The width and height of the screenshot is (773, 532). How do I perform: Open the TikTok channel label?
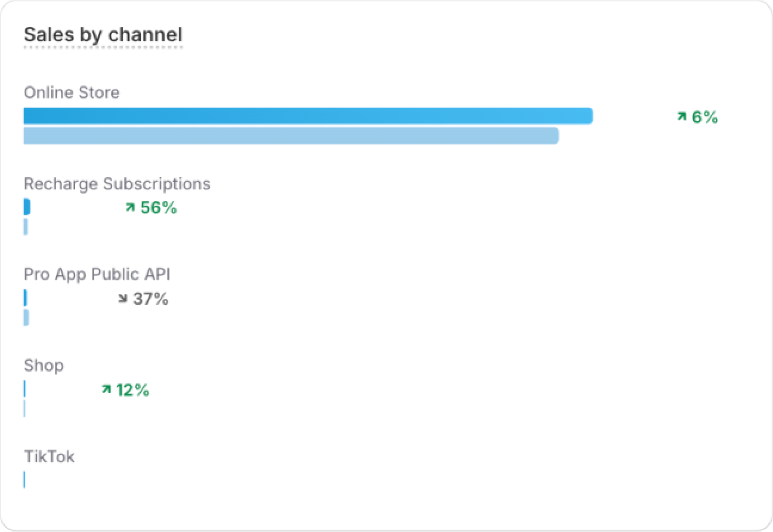49,457
